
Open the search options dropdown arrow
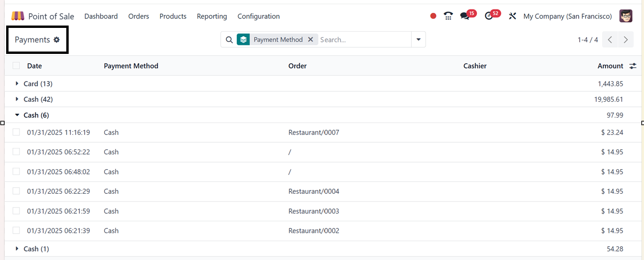click(418, 40)
